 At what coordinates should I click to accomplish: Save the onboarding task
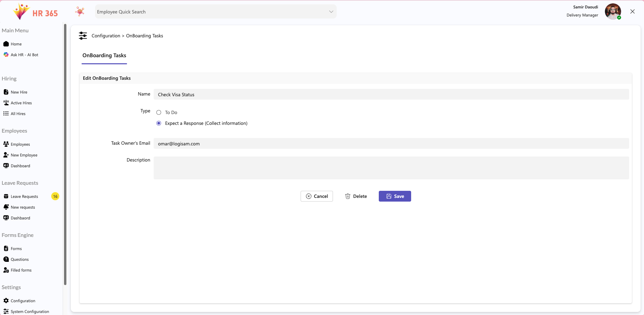pos(394,196)
